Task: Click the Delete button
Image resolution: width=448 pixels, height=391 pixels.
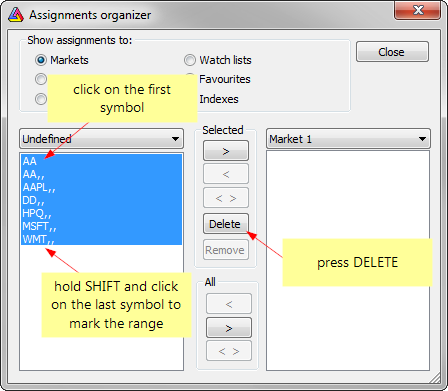Action: pyautogui.click(x=226, y=224)
